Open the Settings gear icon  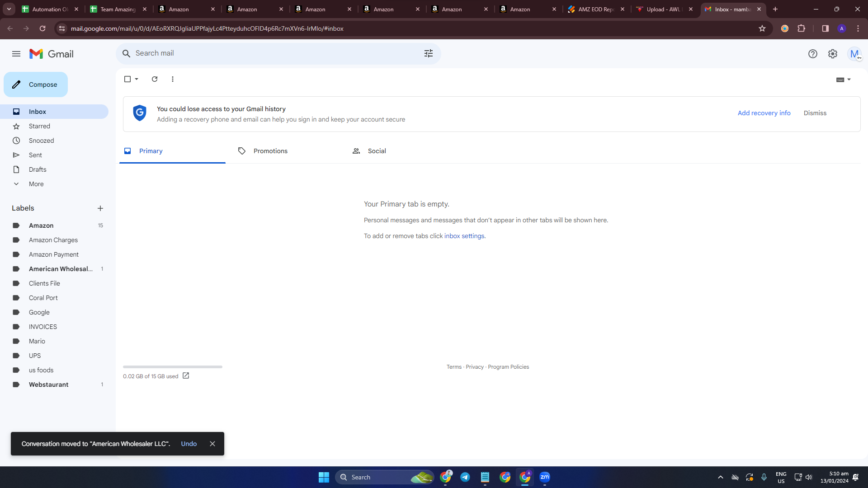[x=833, y=54]
